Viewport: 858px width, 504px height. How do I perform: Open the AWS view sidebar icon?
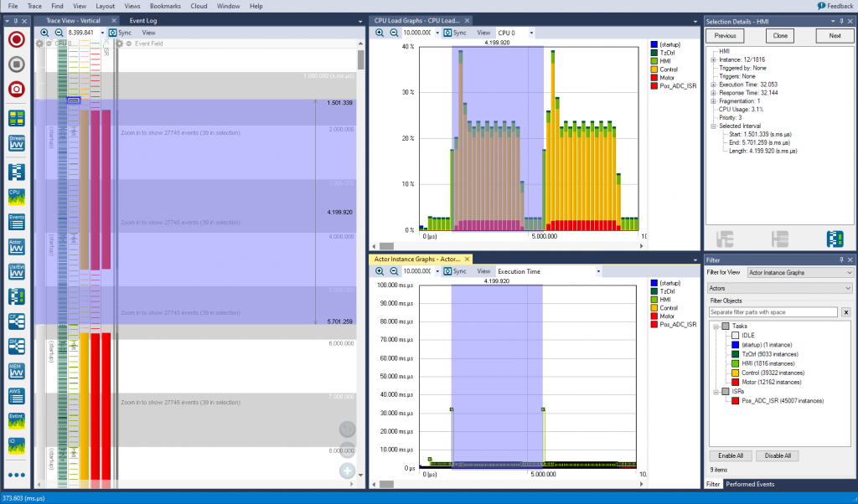[x=17, y=396]
